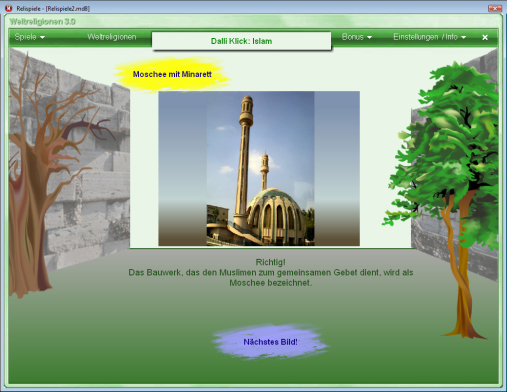Click the Bonus dropdown arrow
This screenshot has width=507, height=392.
(369, 38)
